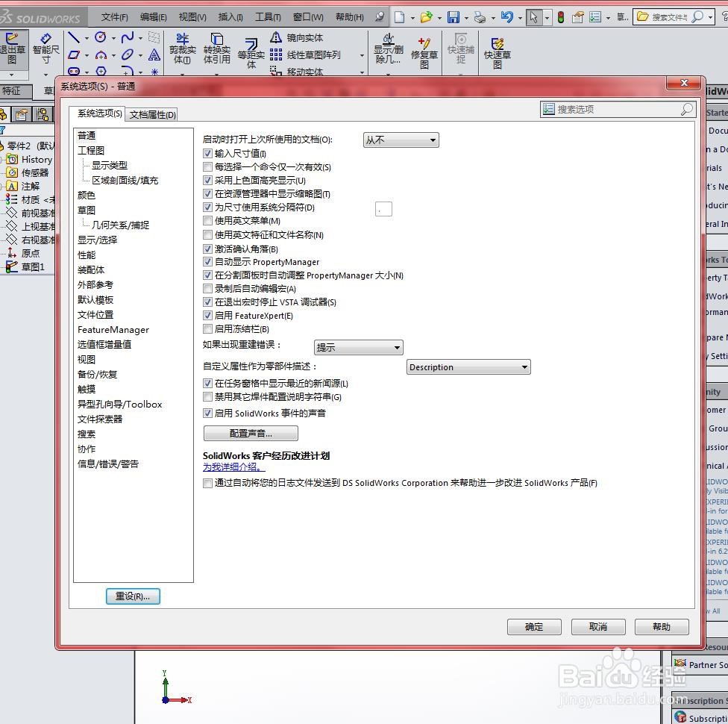Toggle 启用 FeatureXpert checkbox
728x724 pixels.
pos(207,316)
